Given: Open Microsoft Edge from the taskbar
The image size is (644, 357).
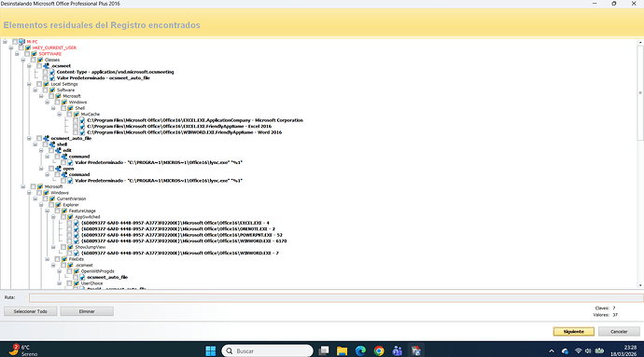Looking at the screenshot, I should point(360,350).
